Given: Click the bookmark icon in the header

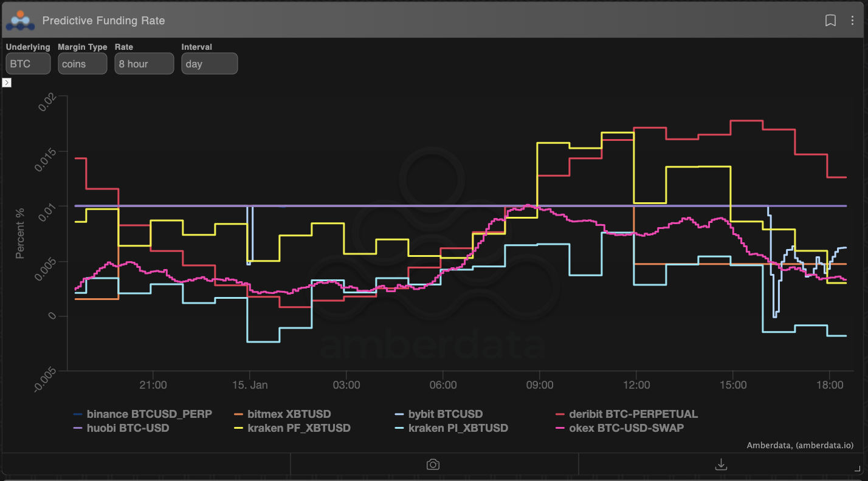Looking at the screenshot, I should pyautogui.click(x=830, y=21).
